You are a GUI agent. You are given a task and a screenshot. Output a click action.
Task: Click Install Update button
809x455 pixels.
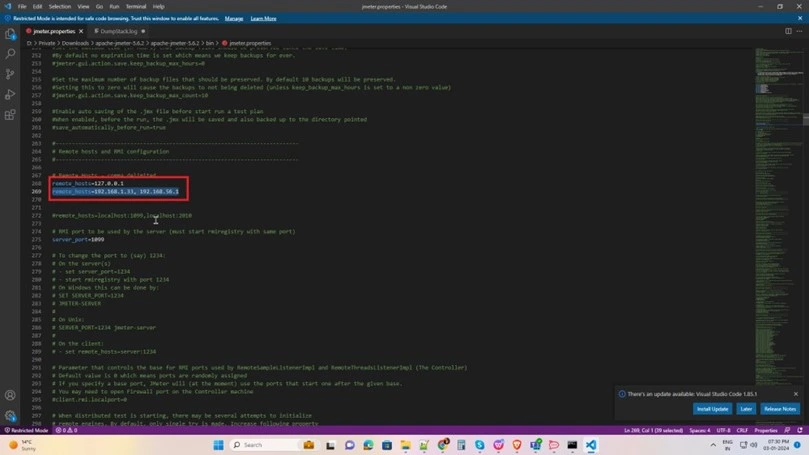(712, 409)
